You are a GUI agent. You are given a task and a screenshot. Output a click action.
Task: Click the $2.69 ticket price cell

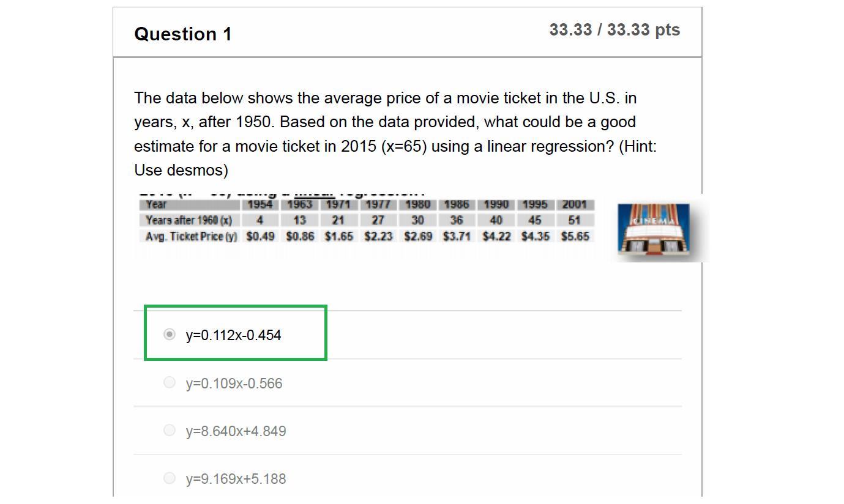point(417,236)
